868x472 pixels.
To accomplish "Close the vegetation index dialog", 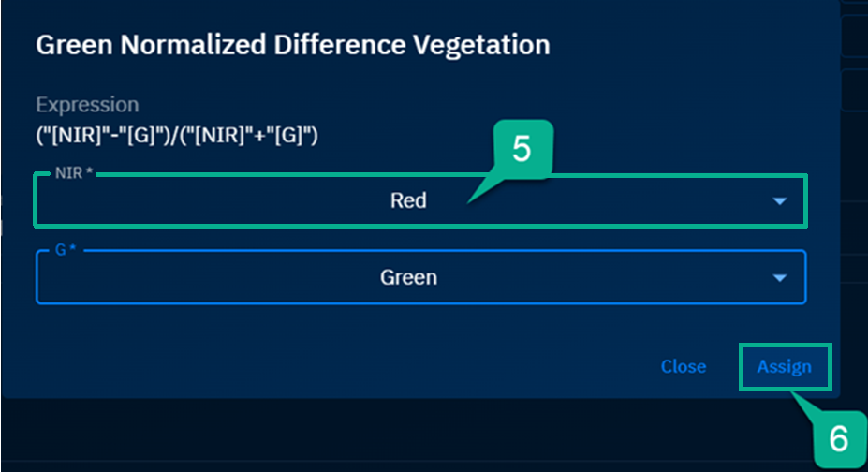I will pos(684,366).
